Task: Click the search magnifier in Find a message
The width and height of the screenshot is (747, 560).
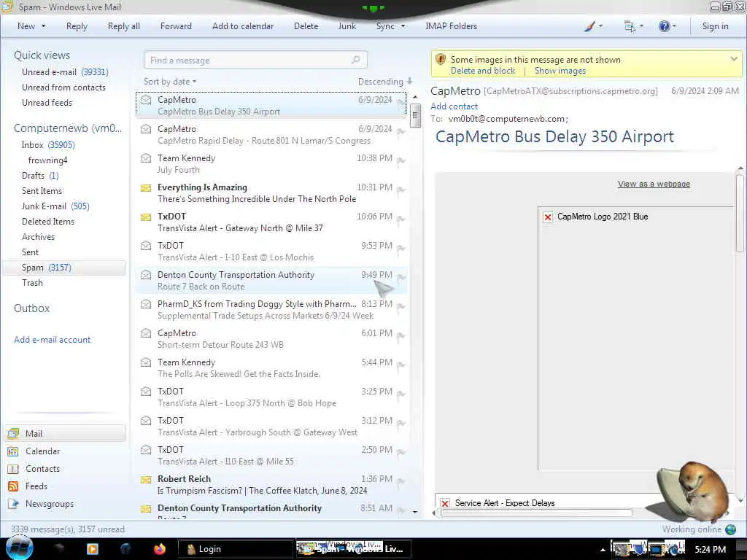Action: (x=355, y=60)
